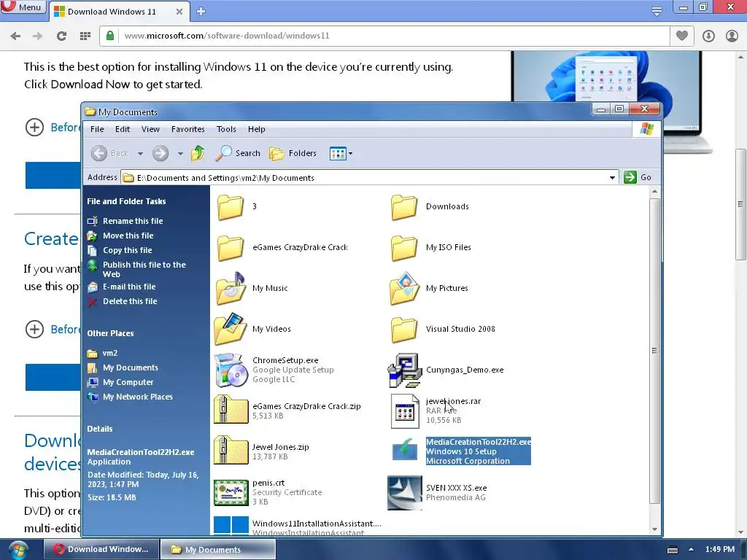Select the My Pictures folder icon
The height and width of the screenshot is (560, 747).
[x=404, y=288]
